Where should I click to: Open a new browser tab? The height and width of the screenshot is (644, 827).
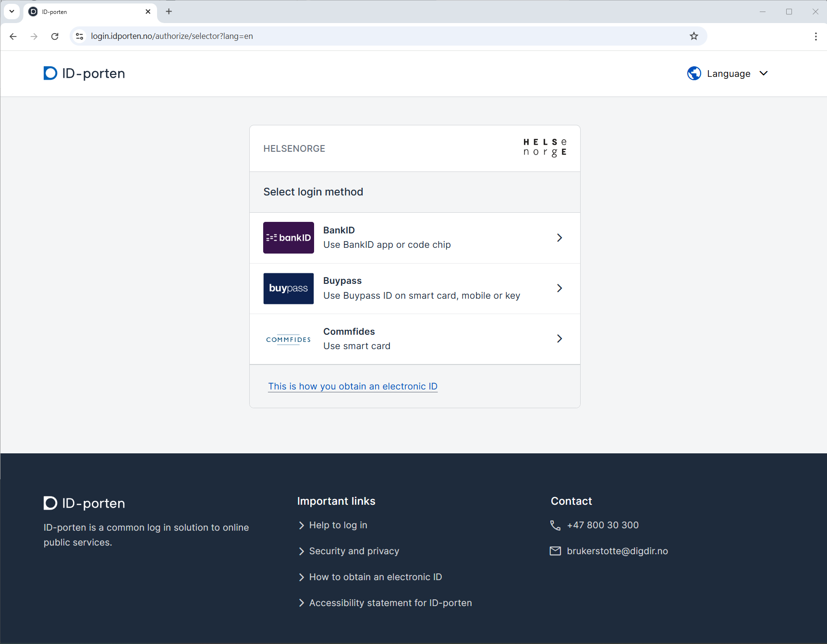coord(169,12)
